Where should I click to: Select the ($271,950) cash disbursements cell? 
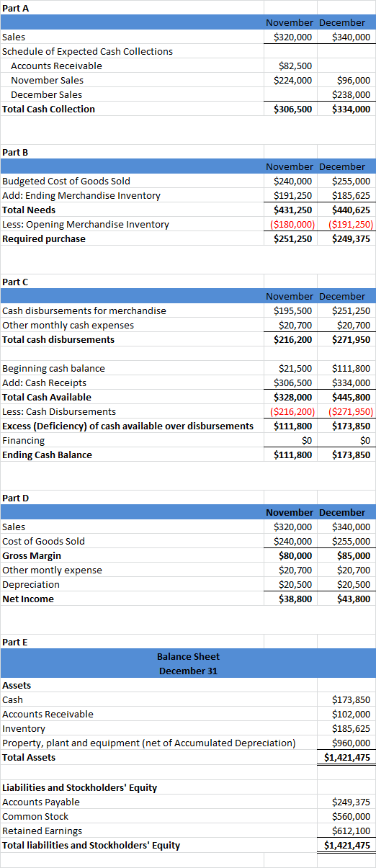(x=350, y=411)
